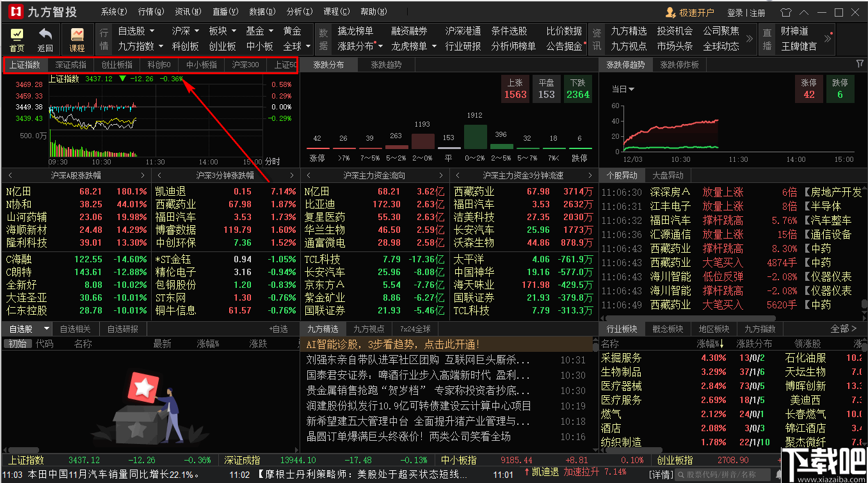Click the [详情] button in the ticker bar
The height and width of the screenshot is (483, 868).
click(x=661, y=475)
